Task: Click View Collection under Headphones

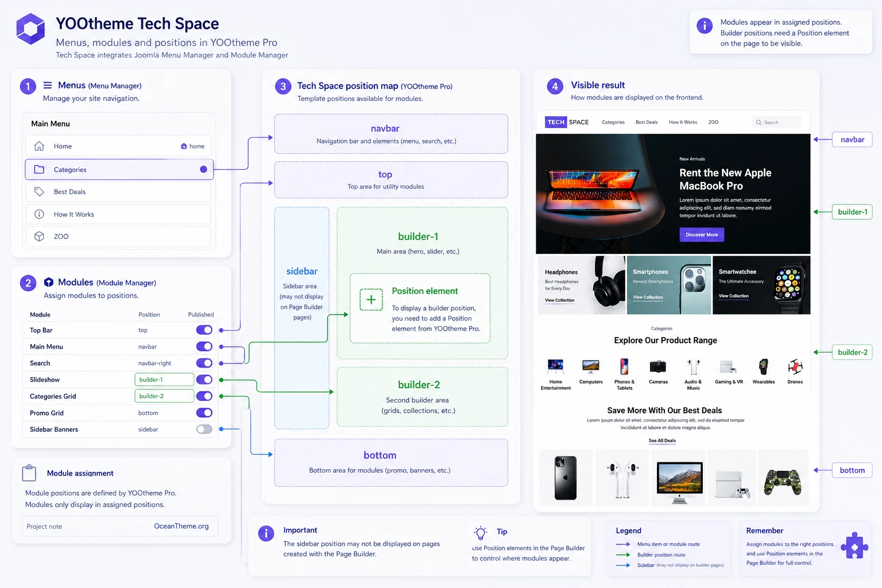Action: pos(559,300)
